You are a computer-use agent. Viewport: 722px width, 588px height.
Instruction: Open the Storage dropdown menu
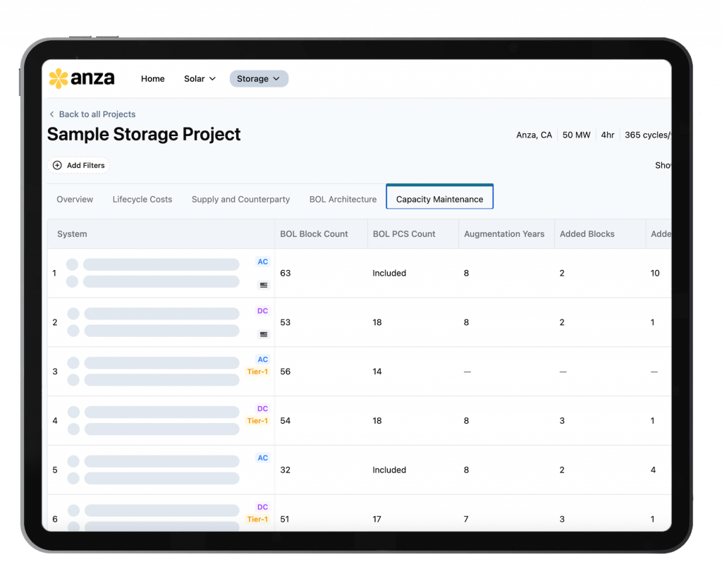tap(258, 79)
